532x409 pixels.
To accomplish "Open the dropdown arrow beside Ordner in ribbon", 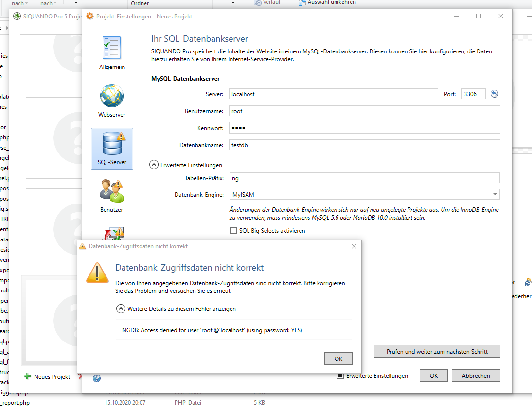I will pyautogui.click(x=233, y=3).
